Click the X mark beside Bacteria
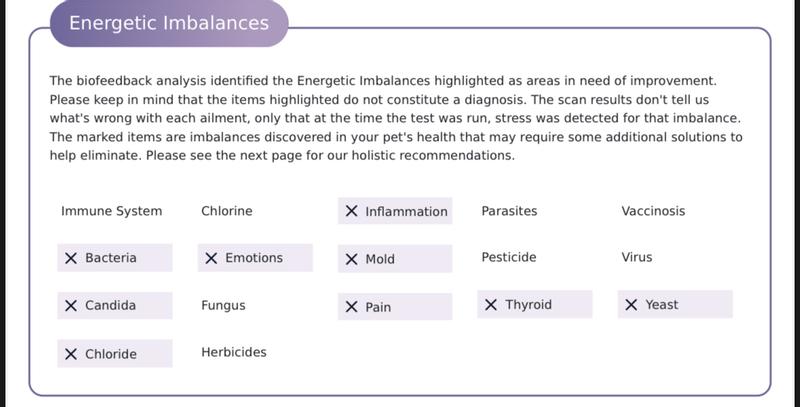This screenshot has height=407, width=800. 71,258
